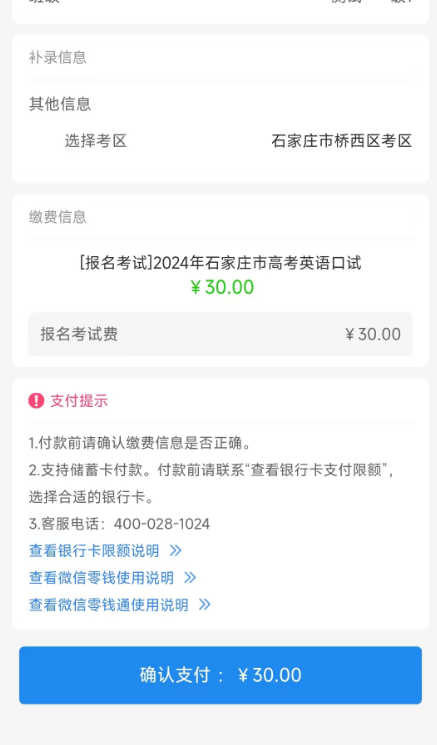
Task: Tap tip text about 储蓄卡付款
Action: pos(211,483)
